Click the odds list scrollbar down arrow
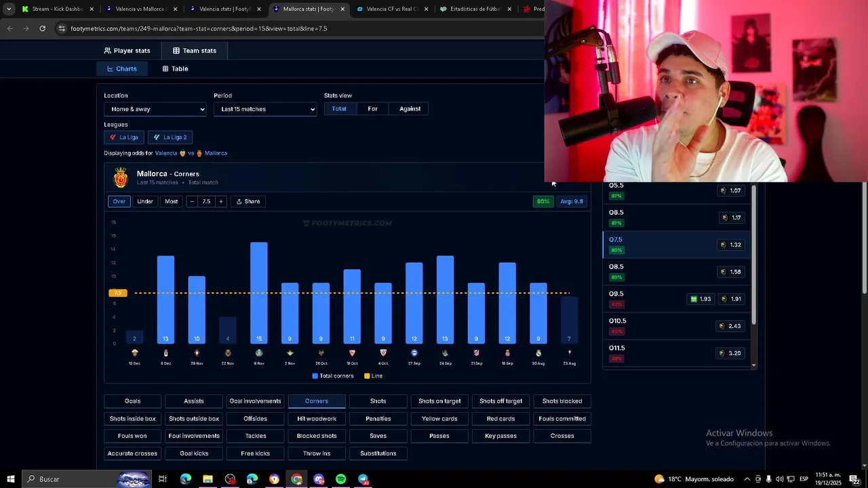Viewport: 868px width, 488px height. [x=754, y=365]
